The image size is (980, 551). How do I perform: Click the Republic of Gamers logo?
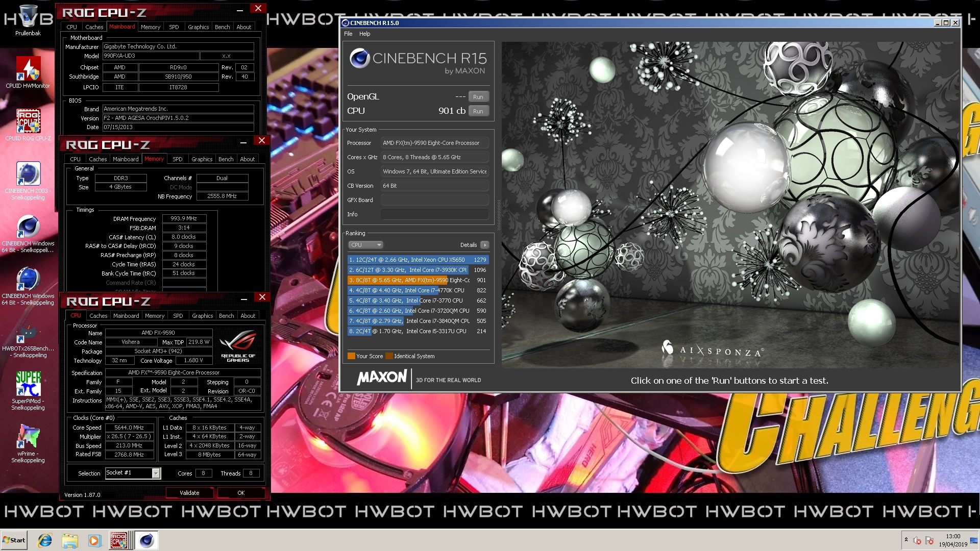tap(238, 346)
